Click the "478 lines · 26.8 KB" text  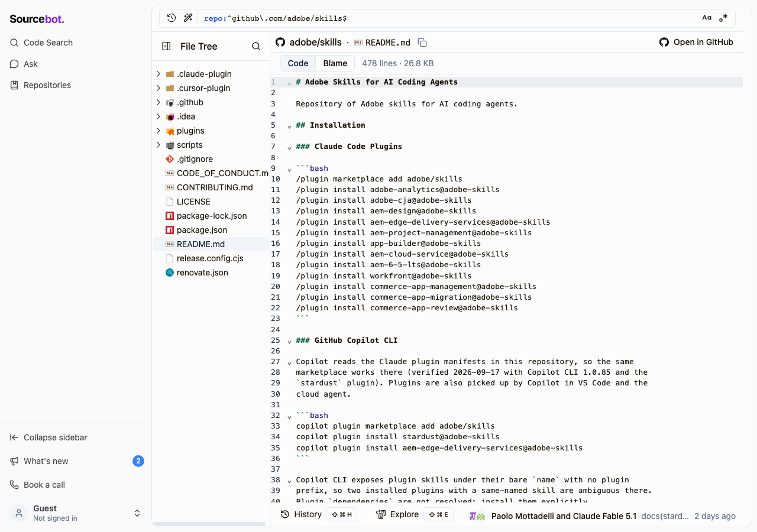point(398,63)
